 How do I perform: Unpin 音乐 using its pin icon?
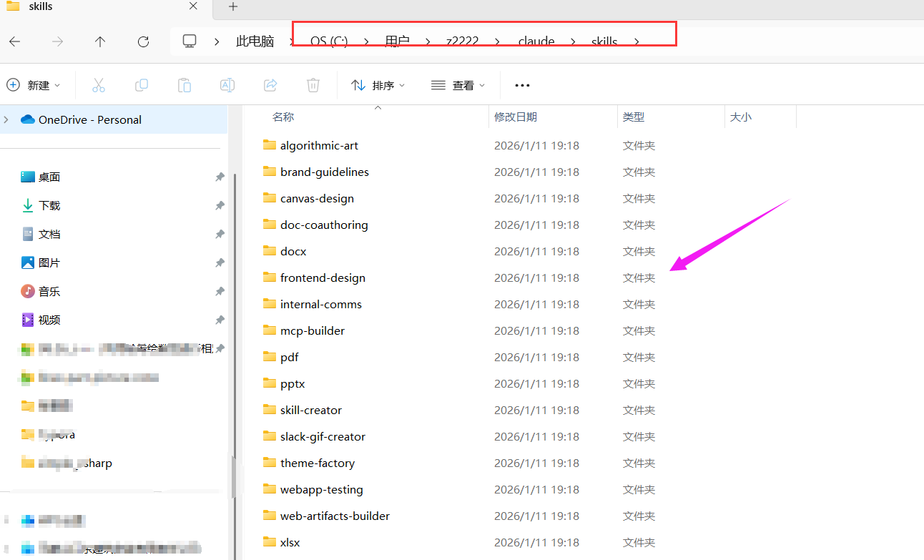[x=220, y=291]
